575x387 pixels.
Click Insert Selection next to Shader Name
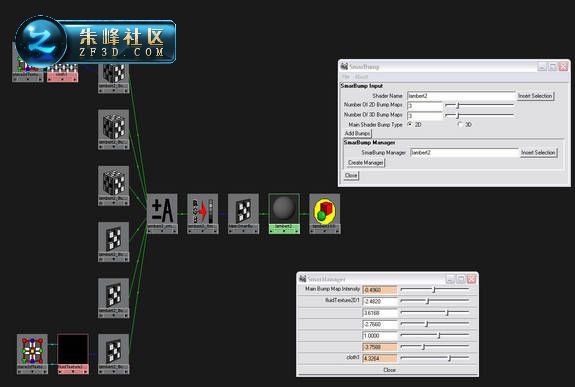pos(535,96)
